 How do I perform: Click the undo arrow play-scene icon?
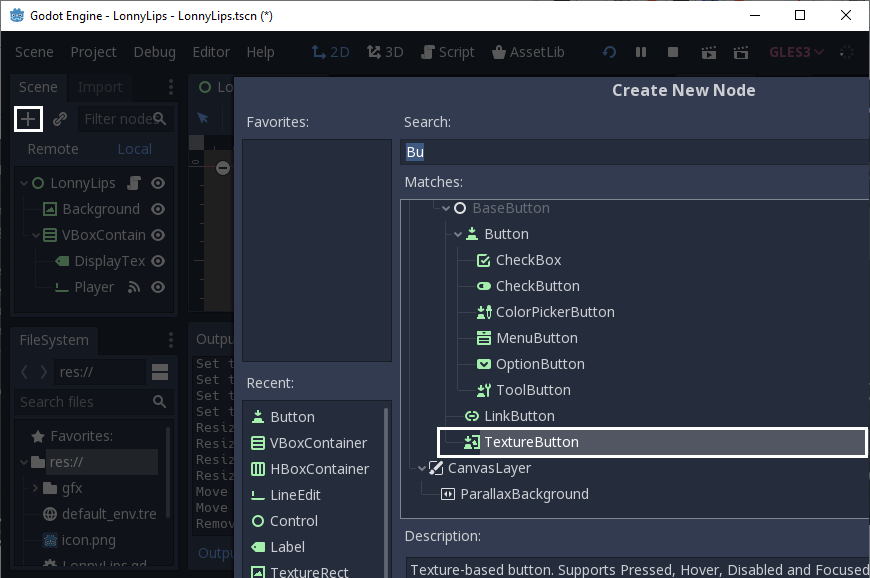pyautogui.click(x=609, y=52)
